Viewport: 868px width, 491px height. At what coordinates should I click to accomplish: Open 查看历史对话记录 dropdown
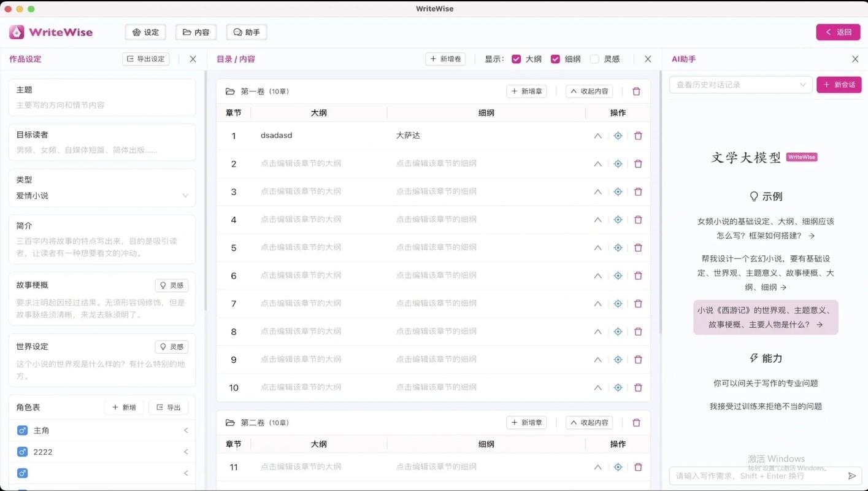pyautogui.click(x=741, y=85)
